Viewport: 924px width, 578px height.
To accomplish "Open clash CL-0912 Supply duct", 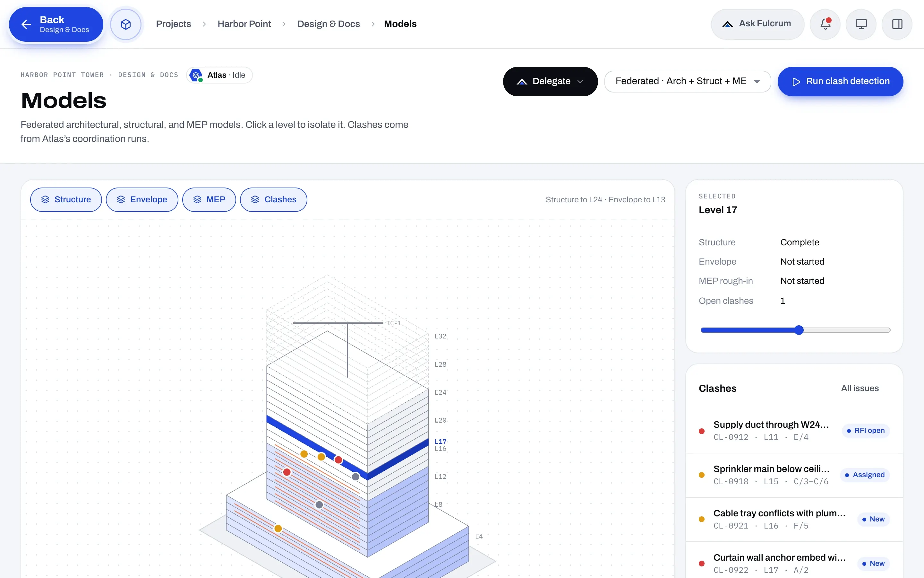I will (x=794, y=431).
